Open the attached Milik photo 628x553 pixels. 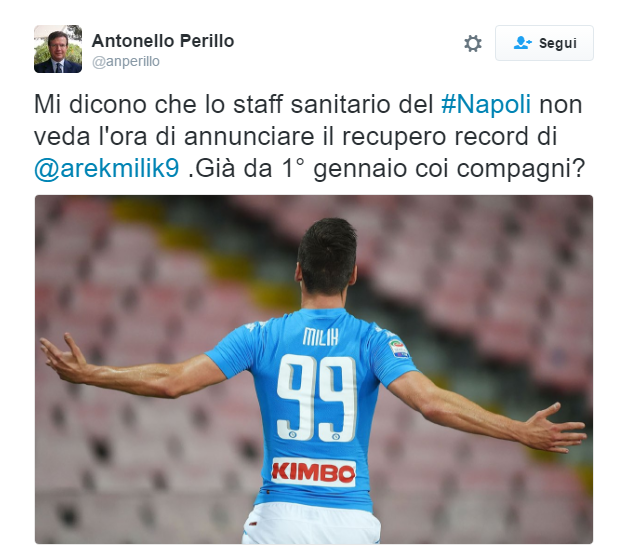click(314, 369)
